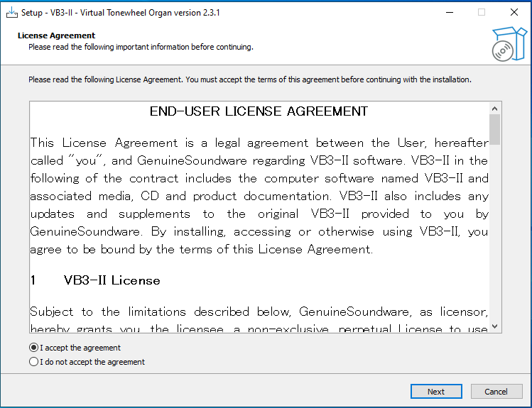The image size is (532, 408).
Task: Click the license scrollbar down arrow
Action: (x=494, y=326)
